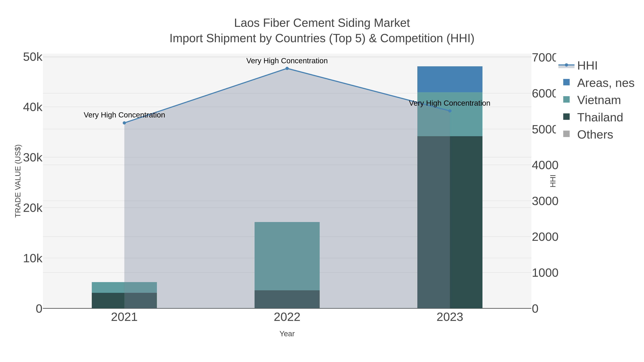Toggle the Areas, nes legend entry
Screen dimensions: 644x362
pyautogui.click(x=599, y=83)
